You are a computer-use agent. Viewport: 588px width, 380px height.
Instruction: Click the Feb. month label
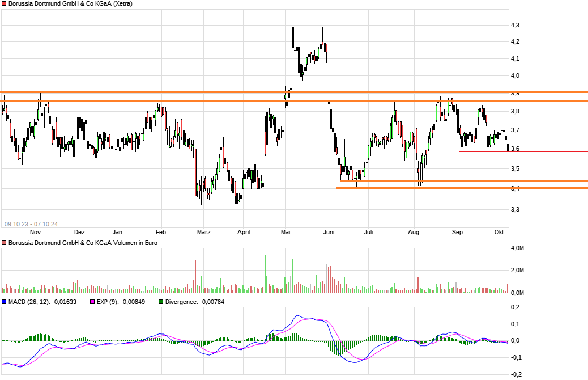pos(161,233)
